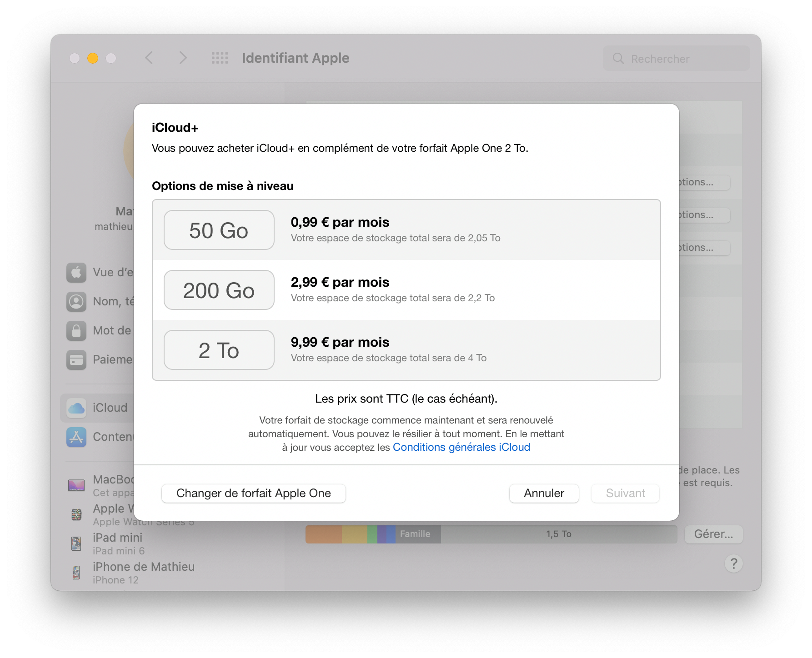Select the 50 Go storage option
This screenshot has width=812, height=658.
(x=219, y=230)
